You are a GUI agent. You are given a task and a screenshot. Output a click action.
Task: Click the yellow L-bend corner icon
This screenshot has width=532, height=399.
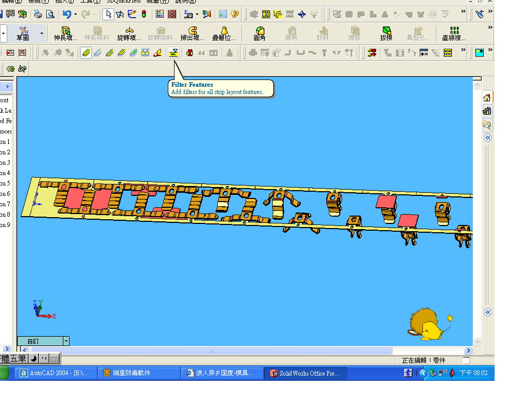pos(278,14)
